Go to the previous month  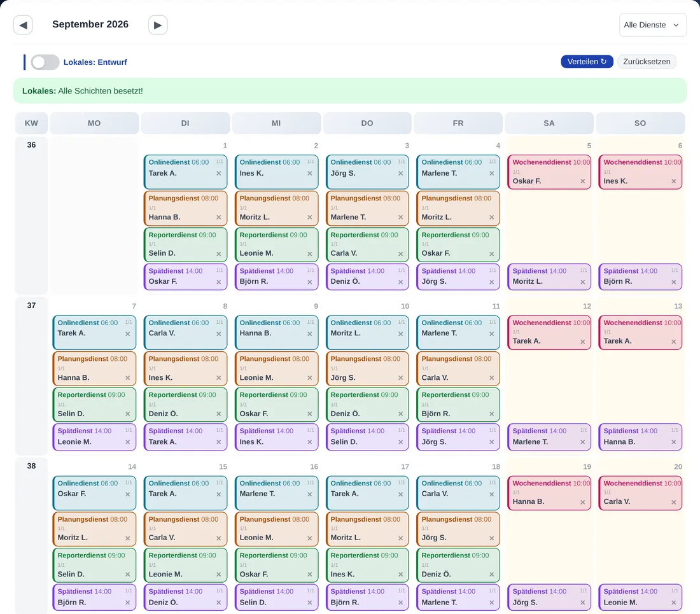[23, 25]
